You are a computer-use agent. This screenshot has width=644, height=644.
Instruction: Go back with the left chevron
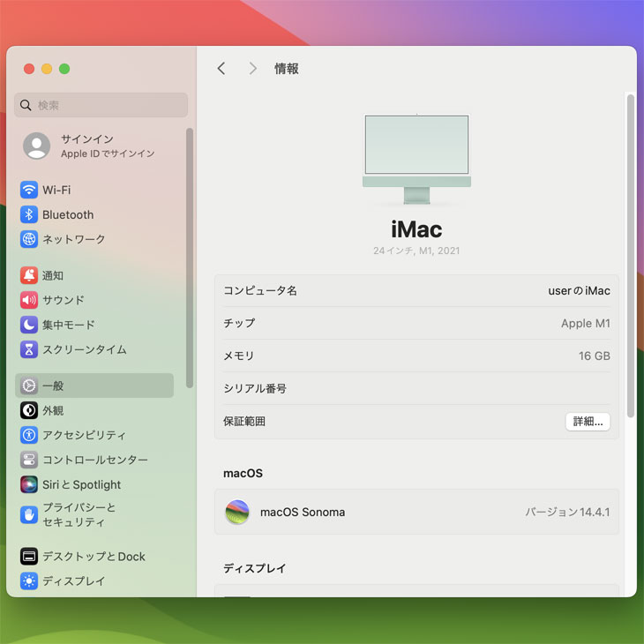coord(221,69)
